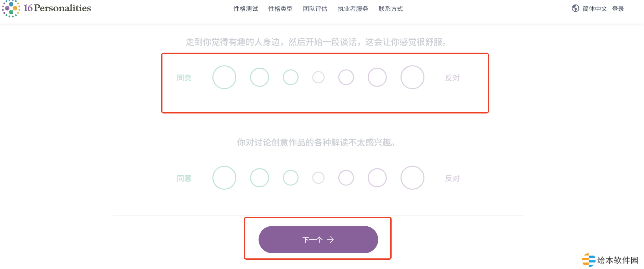Click the 登录 login link
This screenshot has width=644, height=269.
pos(618,9)
